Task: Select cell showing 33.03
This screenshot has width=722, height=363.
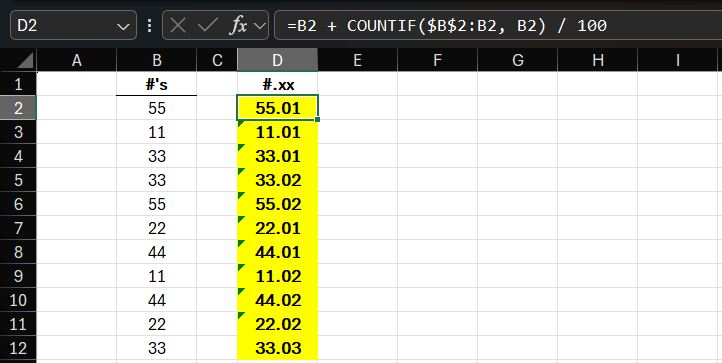Action: point(277,347)
